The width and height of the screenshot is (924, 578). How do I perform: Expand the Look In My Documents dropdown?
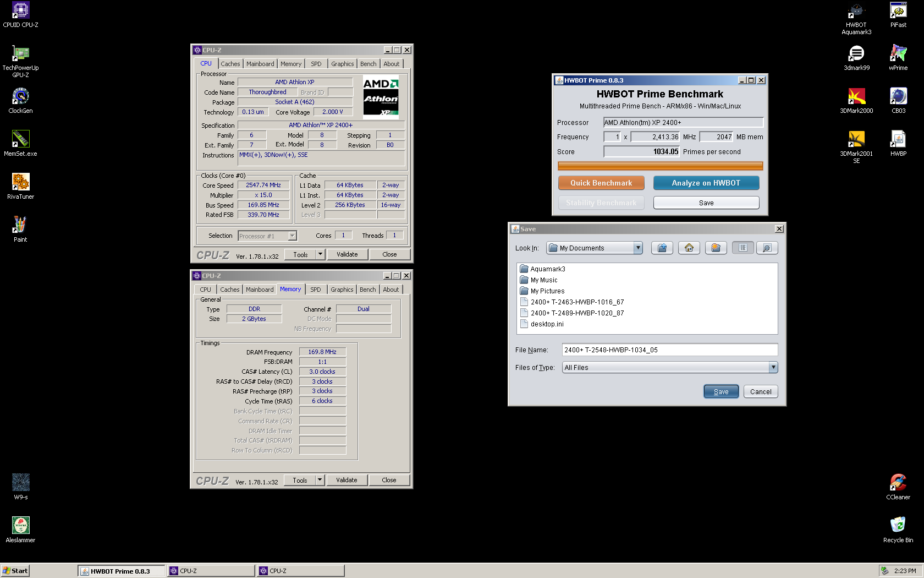(638, 248)
